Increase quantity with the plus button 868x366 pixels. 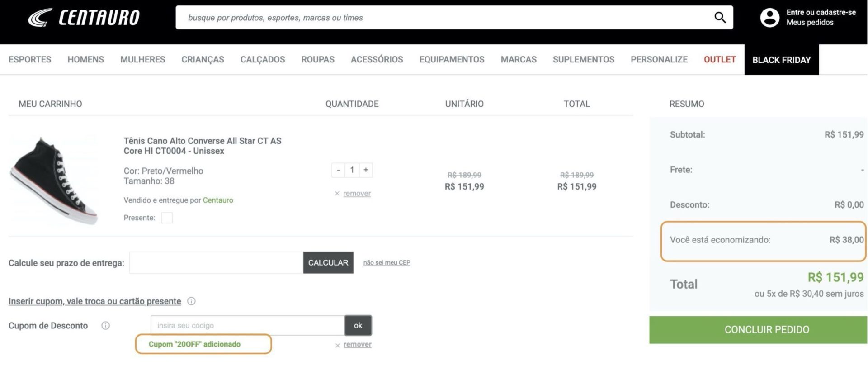click(x=366, y=170)
